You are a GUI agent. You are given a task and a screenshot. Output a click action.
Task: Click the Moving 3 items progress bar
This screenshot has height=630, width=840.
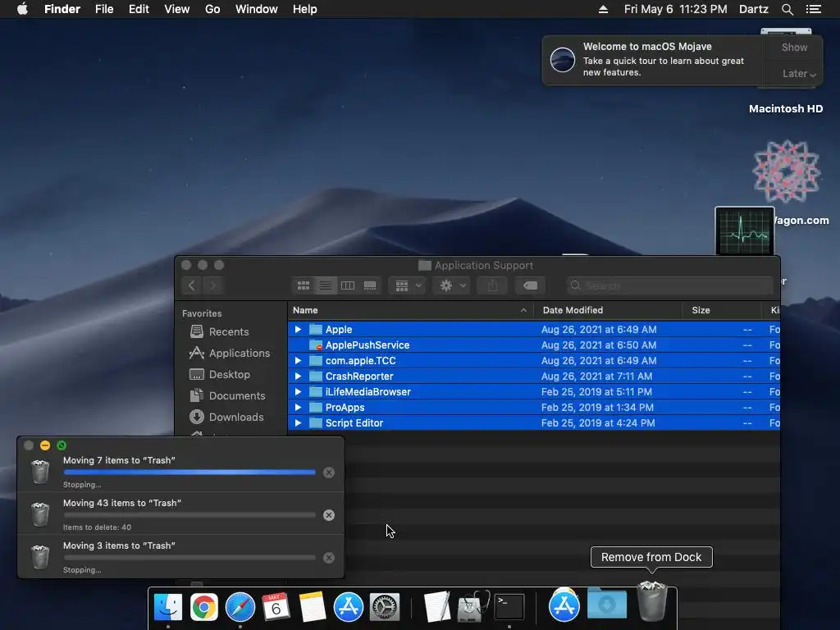(x=189, y=557)
